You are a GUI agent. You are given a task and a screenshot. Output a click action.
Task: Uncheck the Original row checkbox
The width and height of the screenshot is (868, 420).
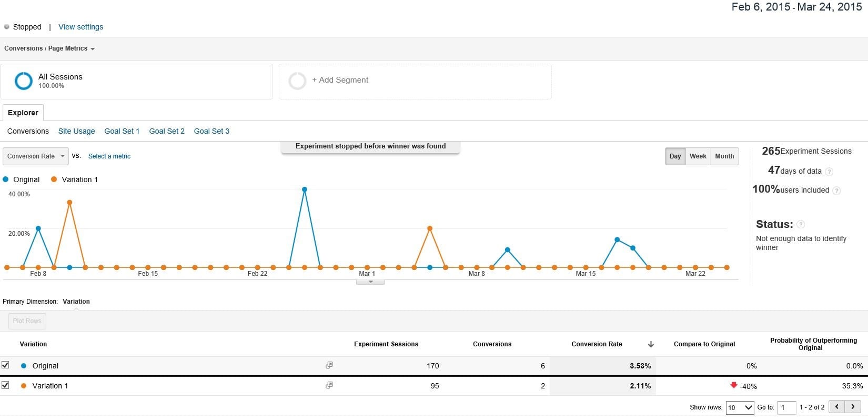tap(5, 365)
